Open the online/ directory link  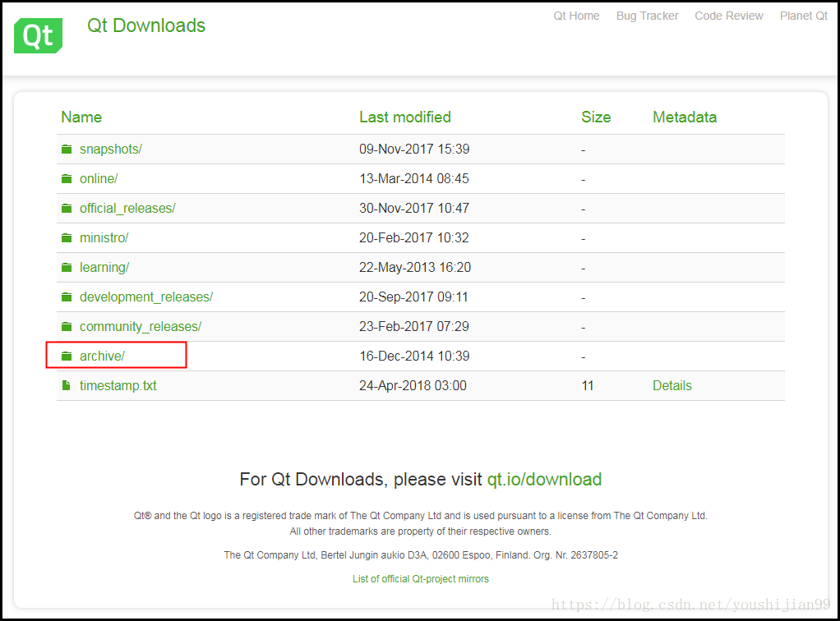[99, 178]
